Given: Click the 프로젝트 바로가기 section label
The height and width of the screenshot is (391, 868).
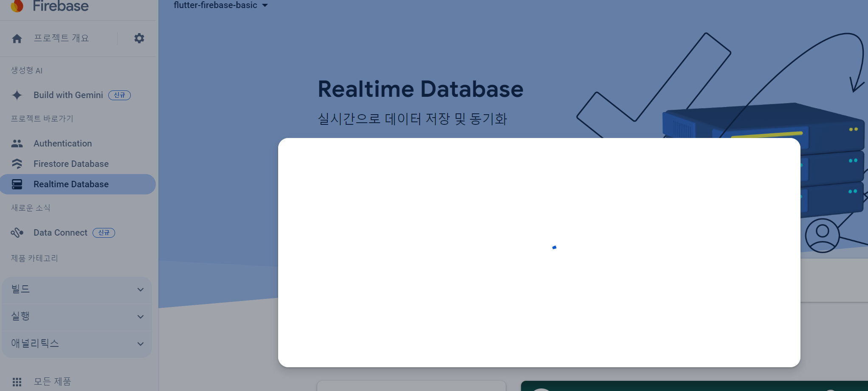Looking at the screenshot, I should 42,118.
